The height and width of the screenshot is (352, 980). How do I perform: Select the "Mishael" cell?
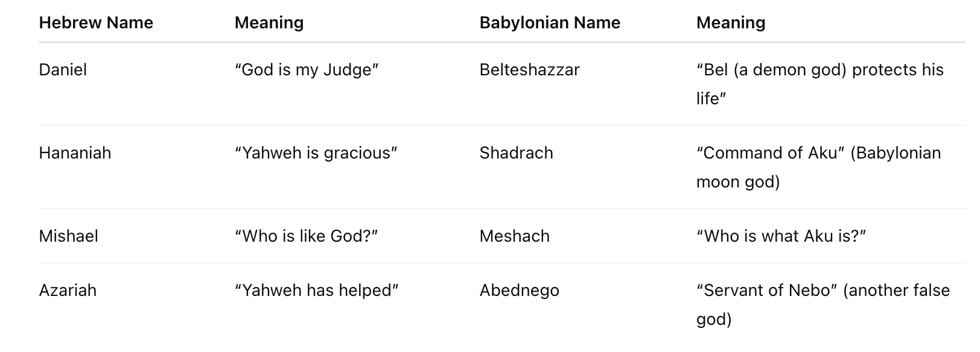point(68,236)
